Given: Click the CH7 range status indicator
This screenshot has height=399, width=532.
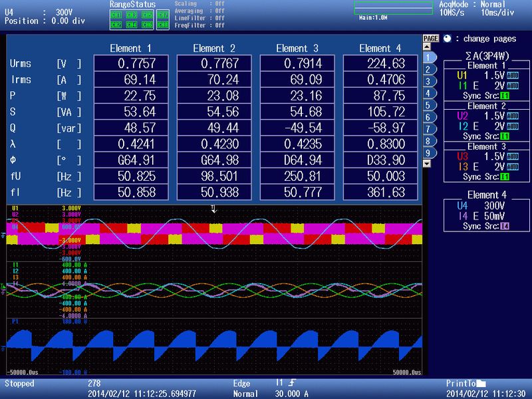Looking at the screenshot, I should pos(162,15).
